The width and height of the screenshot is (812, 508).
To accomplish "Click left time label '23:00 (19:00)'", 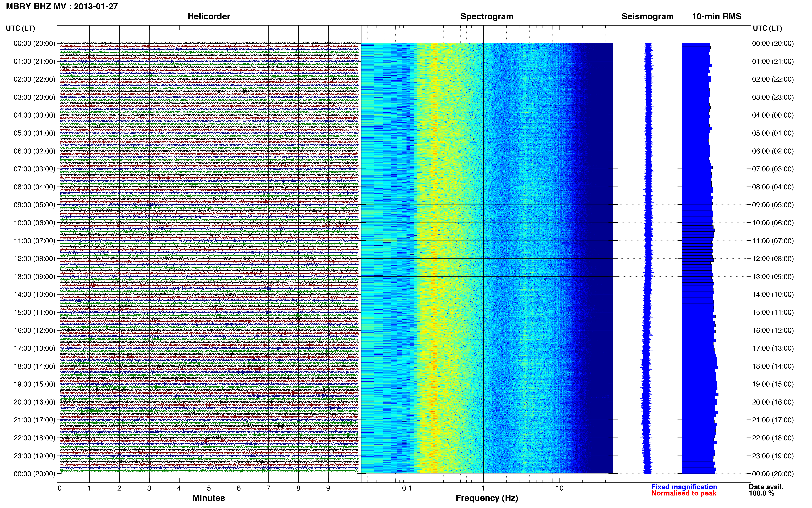I will coord(34,456).
